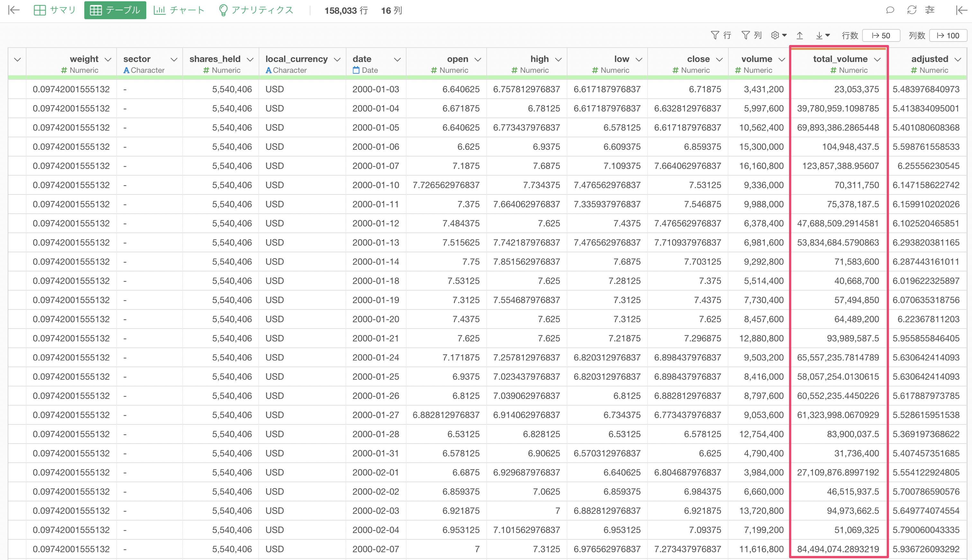The height and width of the screenshot is (560, 972).
Task: Click the Character type icon under sector
Action: [x=126, y=70]
